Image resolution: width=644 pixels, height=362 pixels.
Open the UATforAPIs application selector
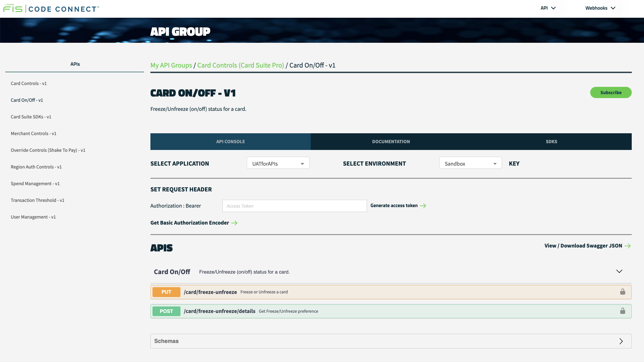click(x=278, y=163)
